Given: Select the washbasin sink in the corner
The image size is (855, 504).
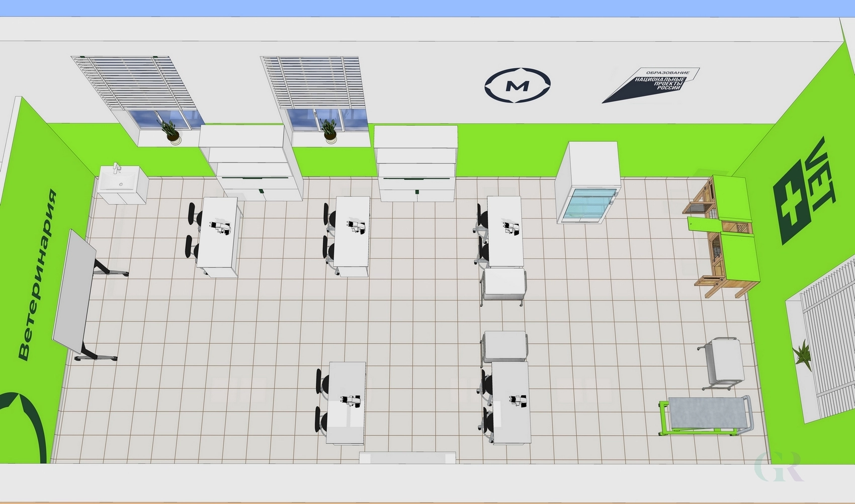Looking at the screenshot, I should 122,184.
